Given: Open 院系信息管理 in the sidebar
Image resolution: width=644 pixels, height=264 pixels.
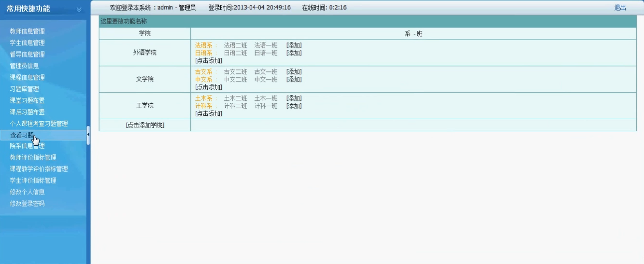Looking at the screenshot, I should point(28,146).
